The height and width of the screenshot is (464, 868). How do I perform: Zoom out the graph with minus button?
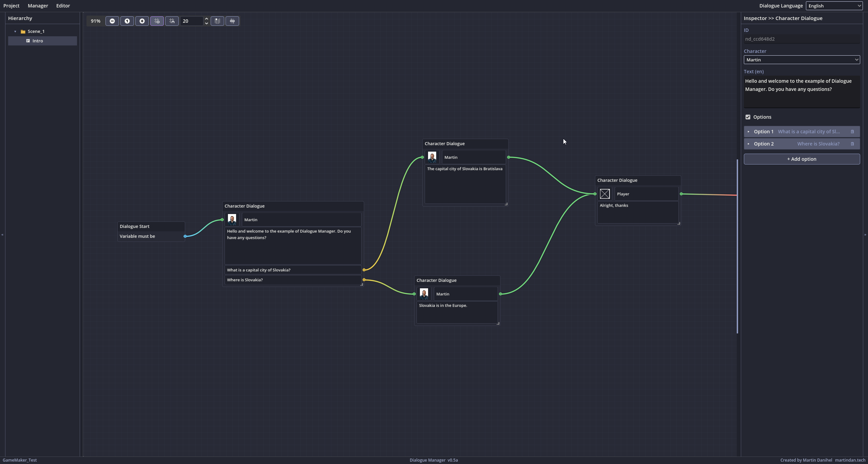[112, 21]
